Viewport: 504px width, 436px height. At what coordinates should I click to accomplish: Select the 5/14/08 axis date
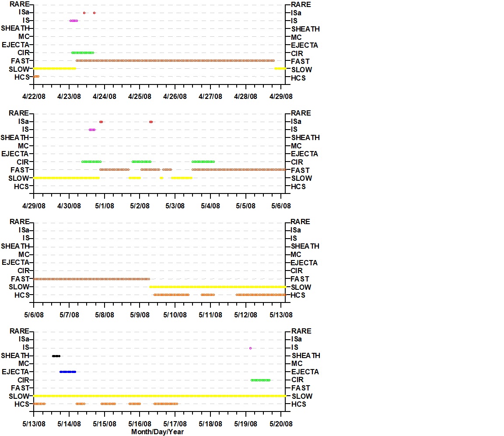tap(69, 424)
